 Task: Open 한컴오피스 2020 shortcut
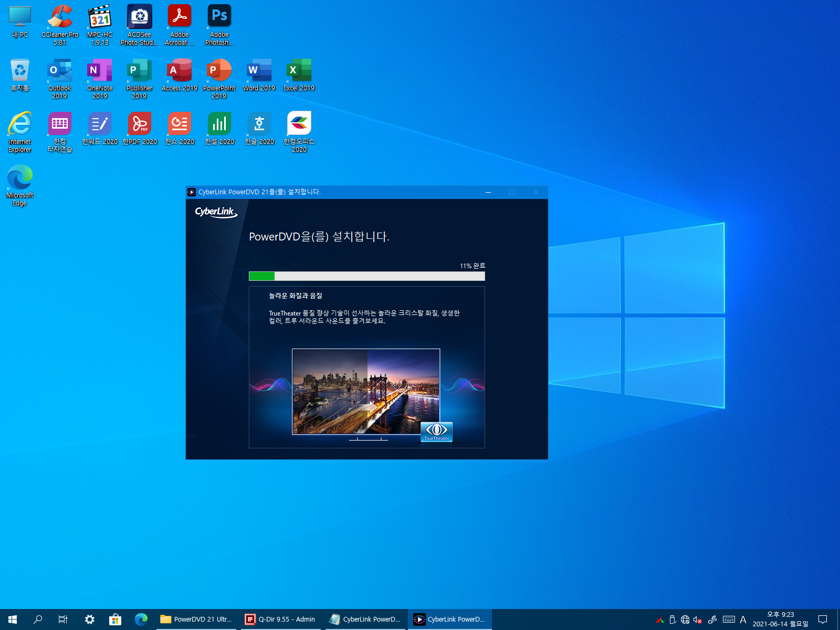299,132
